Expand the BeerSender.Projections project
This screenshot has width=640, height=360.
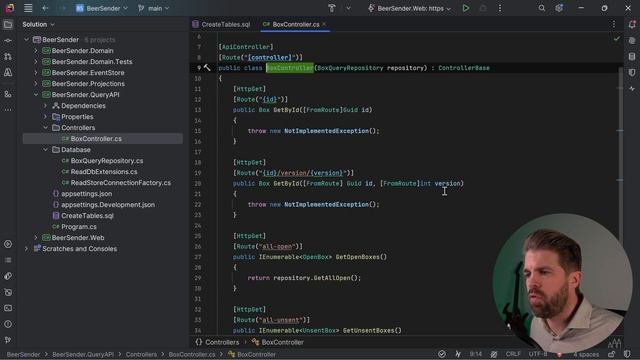[36, 84]
